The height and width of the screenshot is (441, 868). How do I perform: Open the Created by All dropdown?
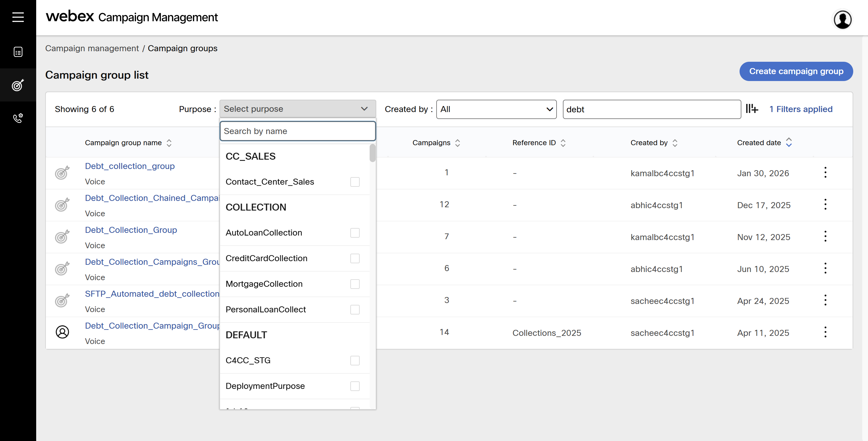(496, 109)
